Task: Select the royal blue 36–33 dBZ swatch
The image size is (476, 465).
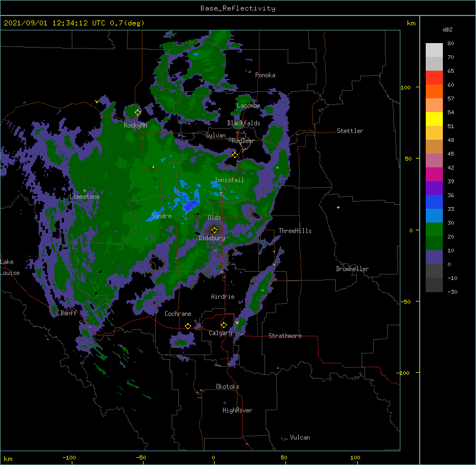Action: coord(434,202)
